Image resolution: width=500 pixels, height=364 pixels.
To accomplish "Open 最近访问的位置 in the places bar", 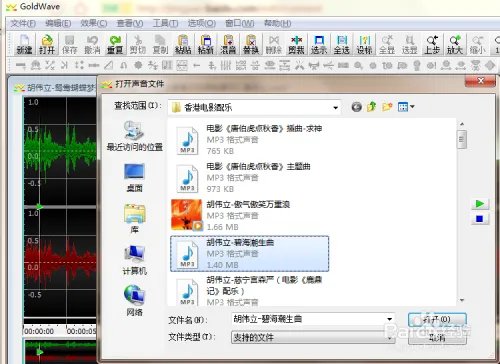I will click(134, 136).
